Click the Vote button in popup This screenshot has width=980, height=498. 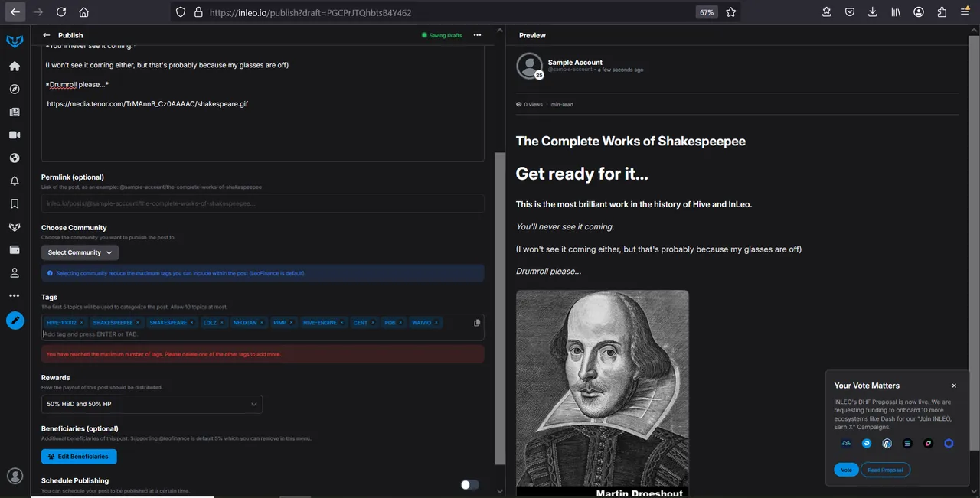tap(846, 470)
